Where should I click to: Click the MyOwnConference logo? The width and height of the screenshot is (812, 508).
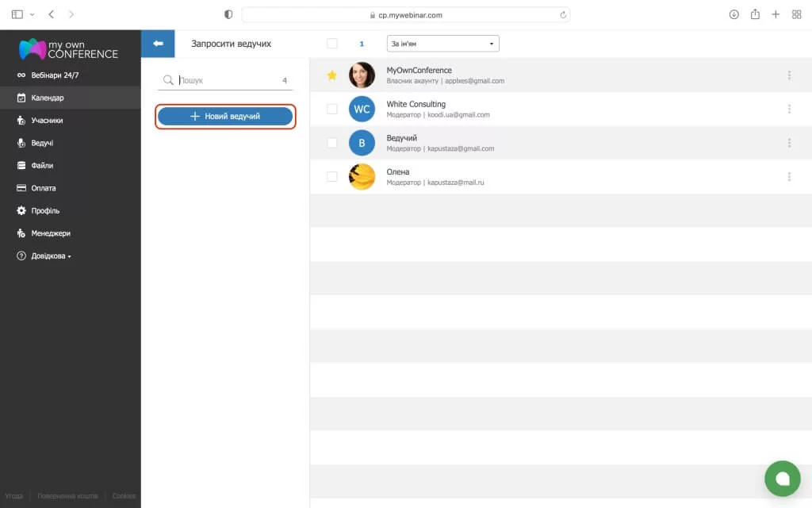click(69, 49)
